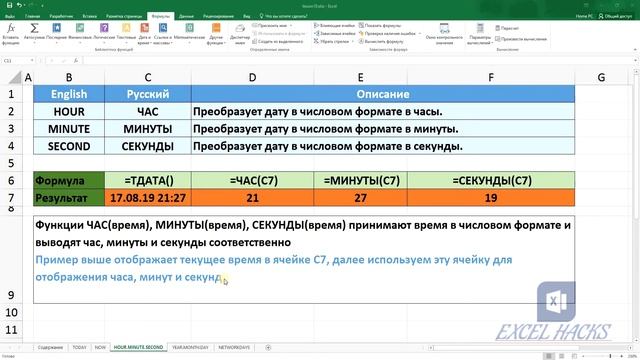Click the Trace Dependents command
Image resolution: width=640 pixels, height=360 pixels.
(x=335, y=33)
